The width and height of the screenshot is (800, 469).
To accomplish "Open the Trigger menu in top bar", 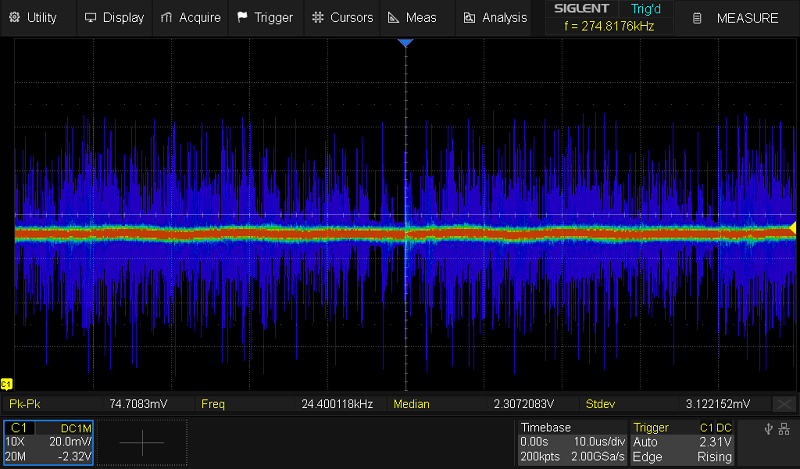I will click(x=266, y=17).
